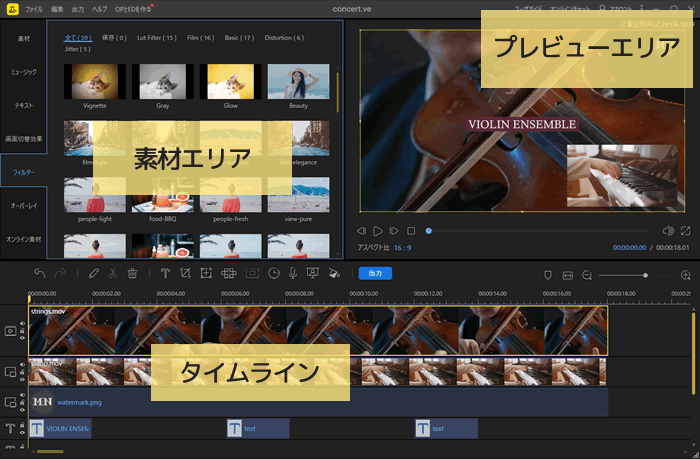
Task: Switch to the Lut Filter category tab
Action: (x=157, y=37)
